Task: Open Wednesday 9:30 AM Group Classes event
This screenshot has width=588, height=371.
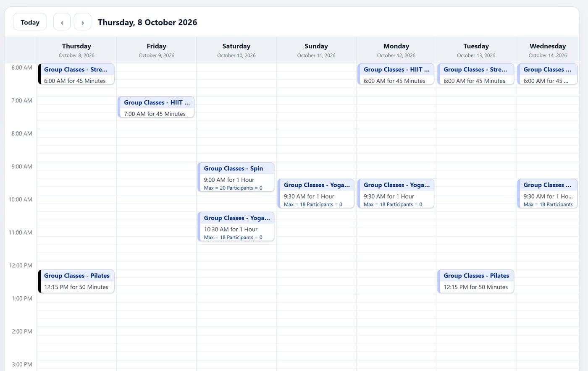Action: 548,194
